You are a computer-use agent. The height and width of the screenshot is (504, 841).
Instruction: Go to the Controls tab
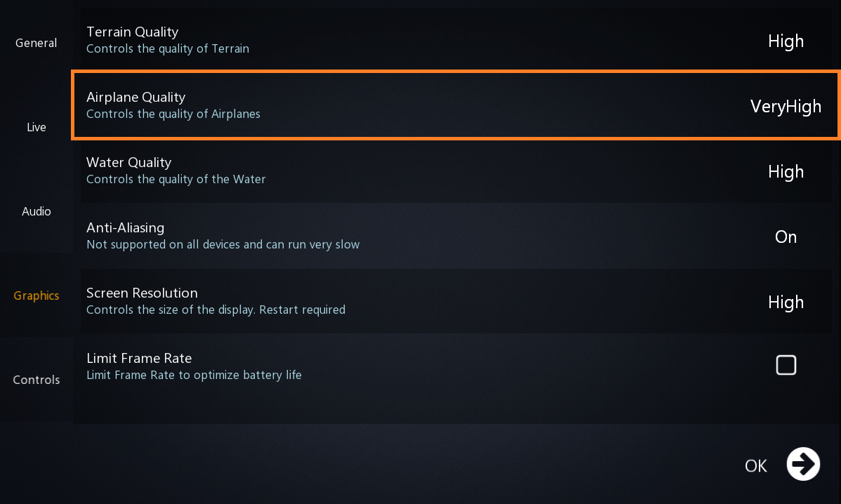[x=36, y=380]
